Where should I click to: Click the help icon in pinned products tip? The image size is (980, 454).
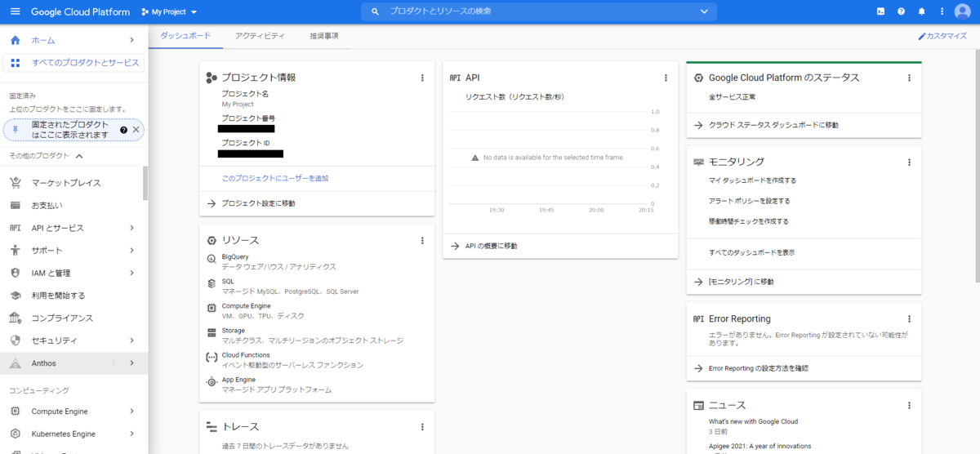pos(124,130)
